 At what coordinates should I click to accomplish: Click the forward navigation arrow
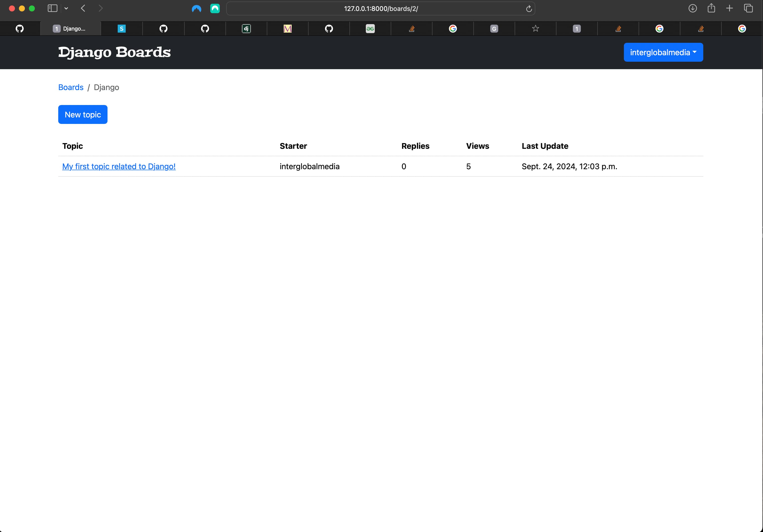click(x=100, y=8)
